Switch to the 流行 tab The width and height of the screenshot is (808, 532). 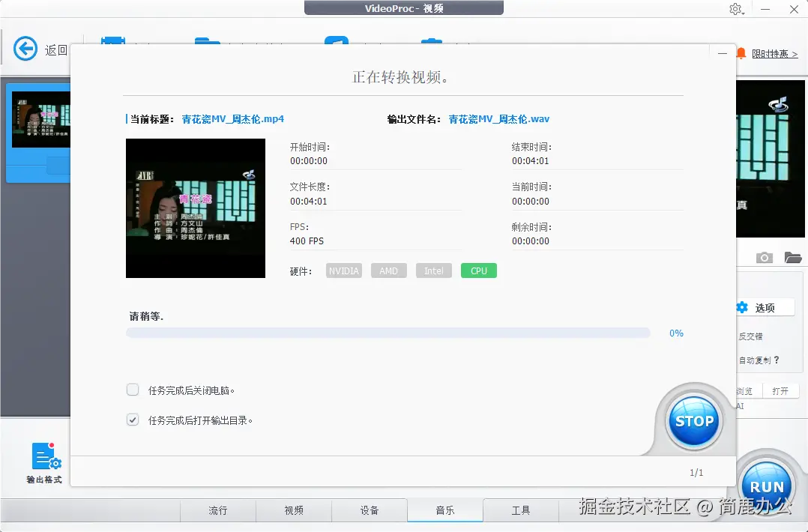tap(217, 510)
